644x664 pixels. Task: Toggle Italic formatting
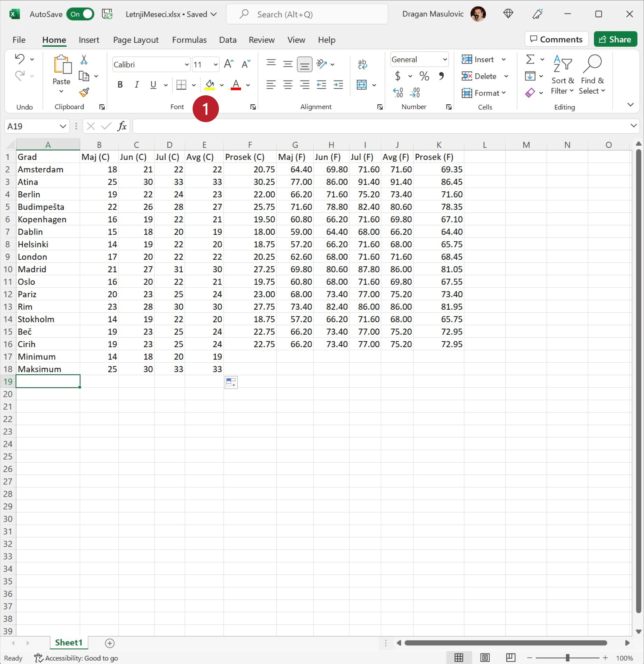pos(136,85)
